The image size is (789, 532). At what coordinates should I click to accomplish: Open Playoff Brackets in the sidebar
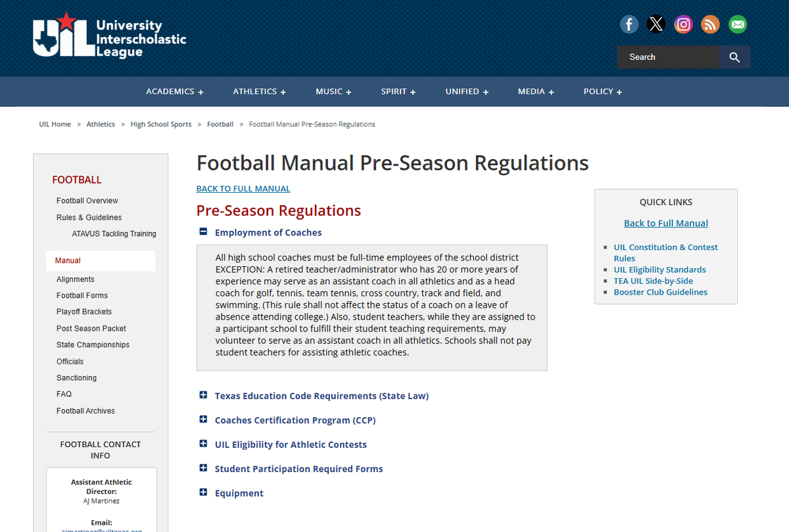[x=84, y=312]
